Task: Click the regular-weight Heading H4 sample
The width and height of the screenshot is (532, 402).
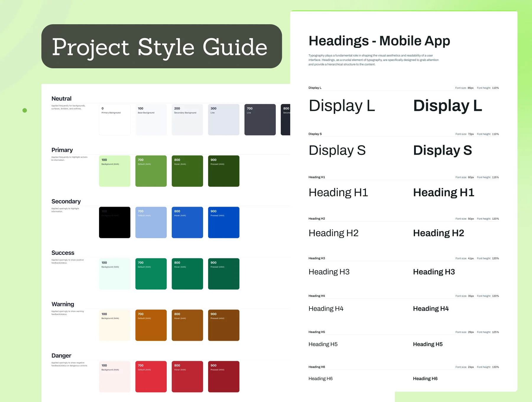Action: [x=326, y=309]
